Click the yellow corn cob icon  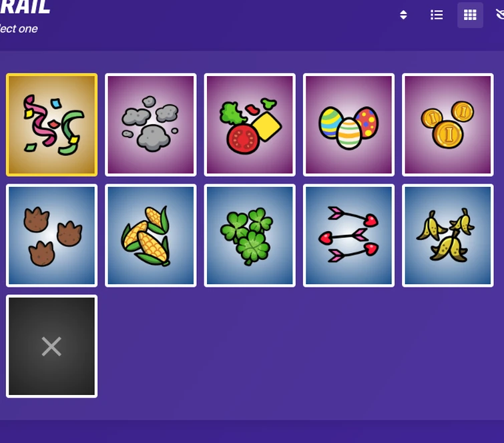tap(146, 236)
